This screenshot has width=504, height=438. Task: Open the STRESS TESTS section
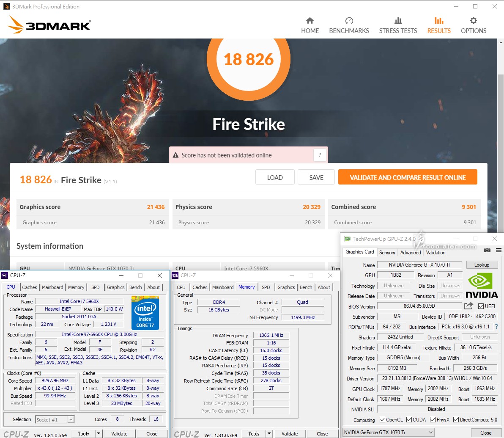pos(398,25)
